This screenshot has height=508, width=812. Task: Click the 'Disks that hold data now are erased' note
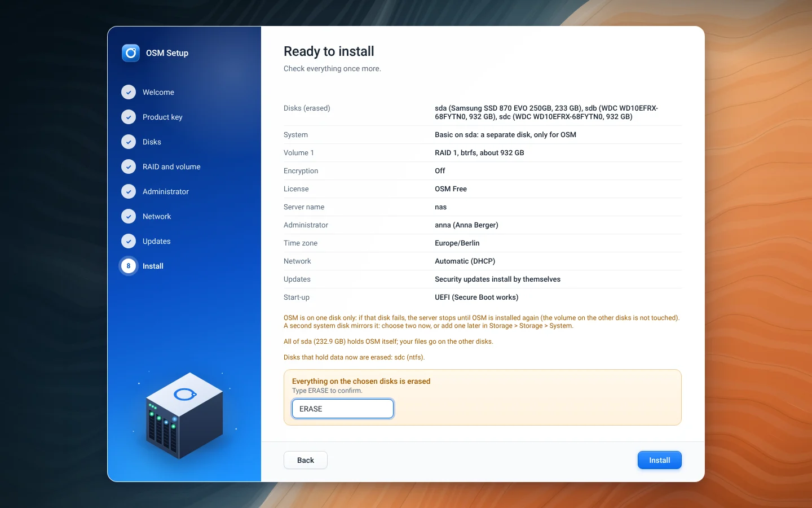click(x=354, y=357)
